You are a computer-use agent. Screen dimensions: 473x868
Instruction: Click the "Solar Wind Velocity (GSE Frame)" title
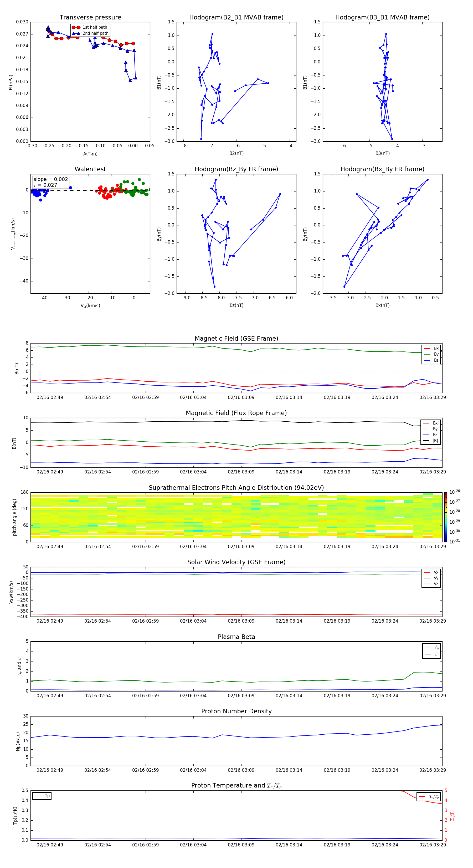point(236,562)
